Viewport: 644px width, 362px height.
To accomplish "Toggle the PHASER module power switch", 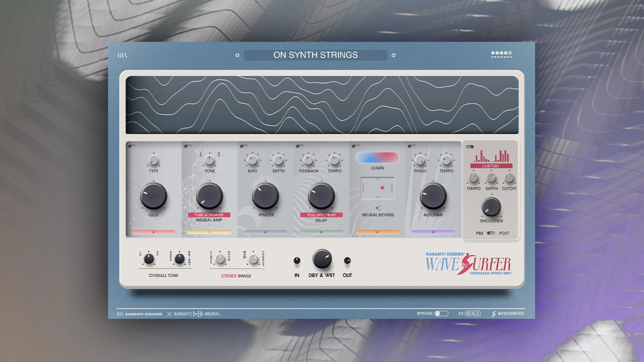I will click(x=244, y=146).
